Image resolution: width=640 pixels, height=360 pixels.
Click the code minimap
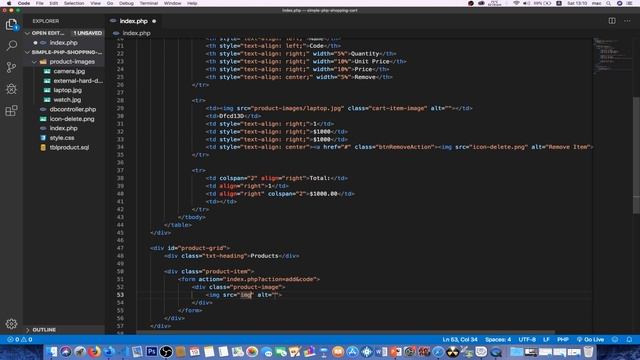[612, 57]
